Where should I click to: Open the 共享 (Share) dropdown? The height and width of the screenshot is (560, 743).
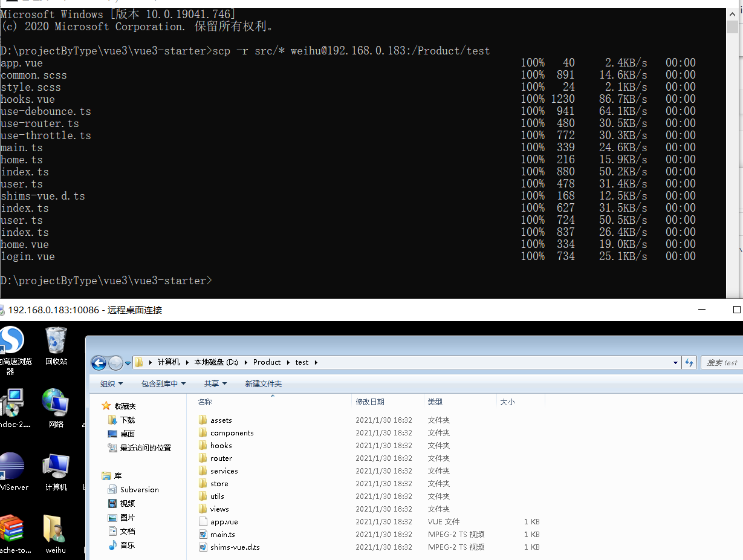215,384
